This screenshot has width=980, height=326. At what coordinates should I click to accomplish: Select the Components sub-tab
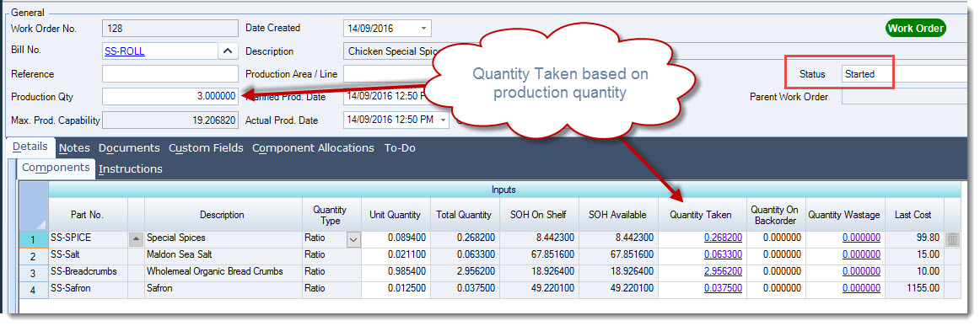click(x=56, y=168)
